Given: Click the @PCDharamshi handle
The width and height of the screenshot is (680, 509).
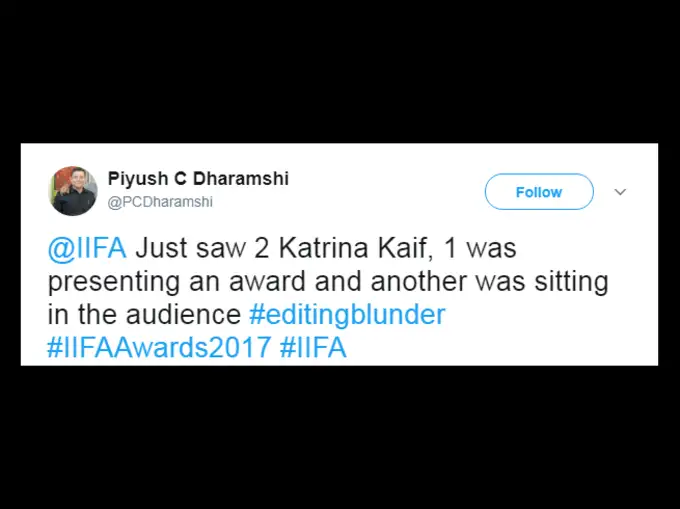Looking at the screenshot, I should tap(160, 202).
